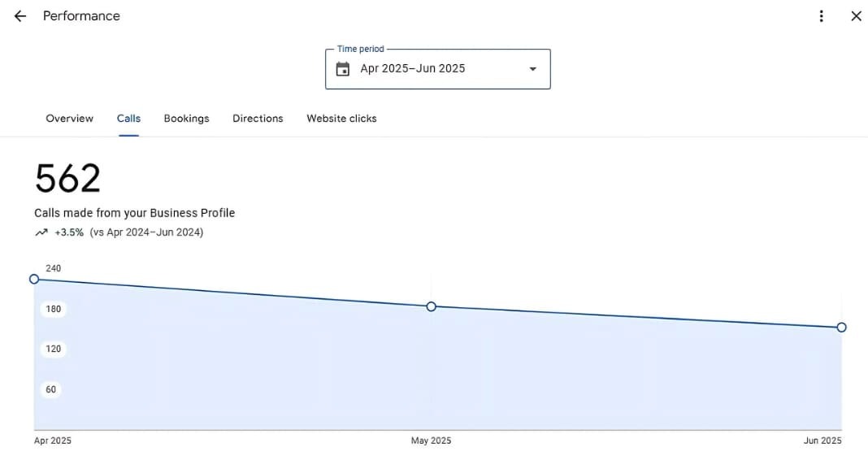868x460 pixels.
Task: Go to the Directions tab
Action: click(258, 119)
